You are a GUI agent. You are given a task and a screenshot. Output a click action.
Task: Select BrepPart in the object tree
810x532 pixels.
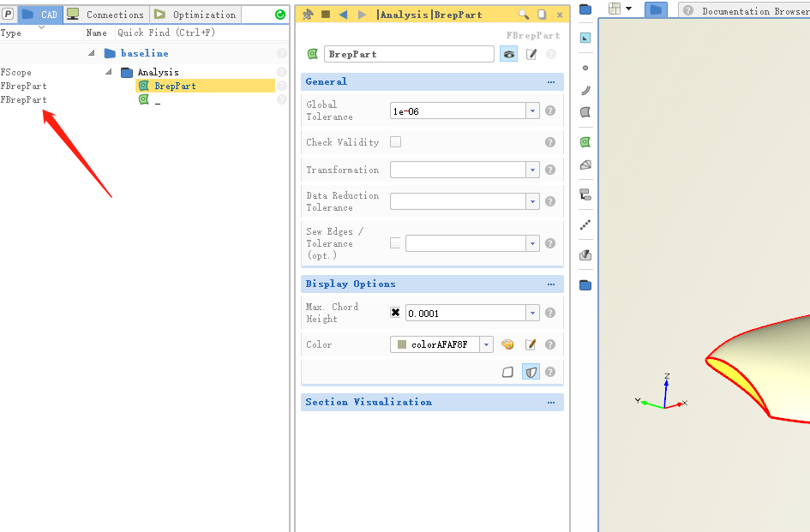[175, 86]
